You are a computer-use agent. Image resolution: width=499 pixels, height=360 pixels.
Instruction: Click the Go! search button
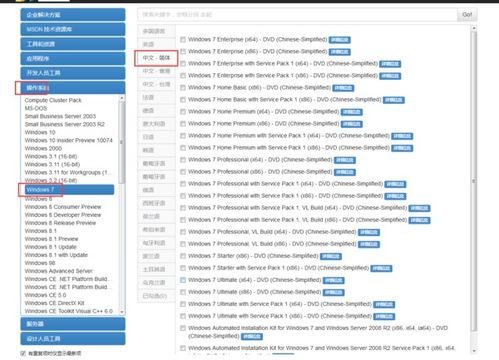coord(467,15)
